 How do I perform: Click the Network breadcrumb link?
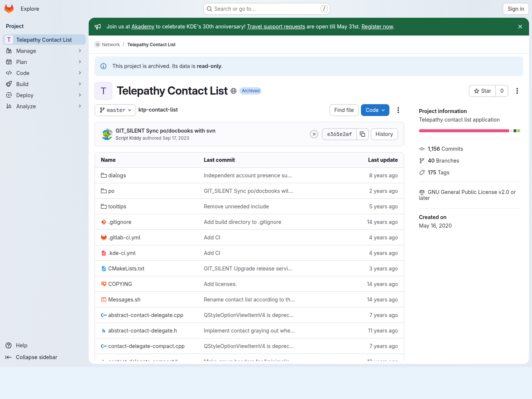(x=111, y=45)
